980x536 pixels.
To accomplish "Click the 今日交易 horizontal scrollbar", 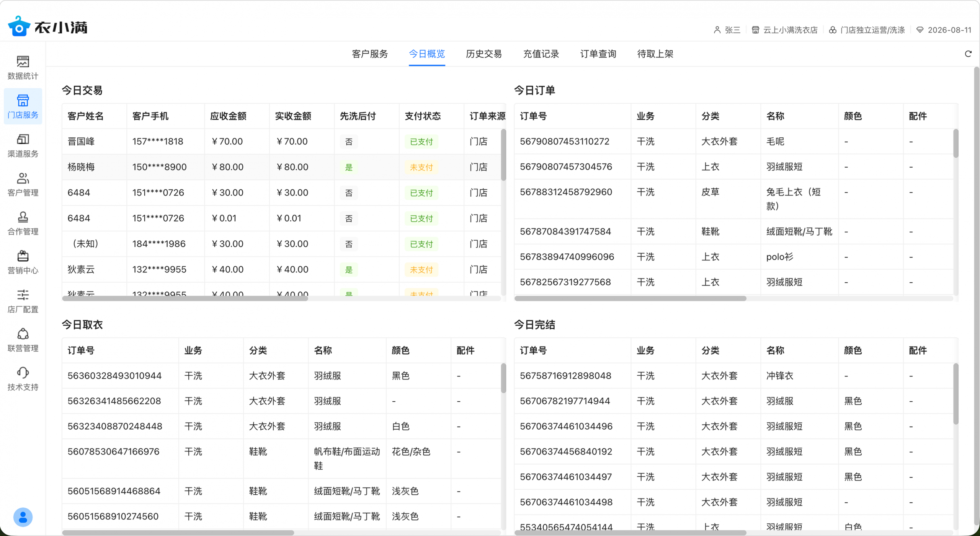I will coord(185,298).
